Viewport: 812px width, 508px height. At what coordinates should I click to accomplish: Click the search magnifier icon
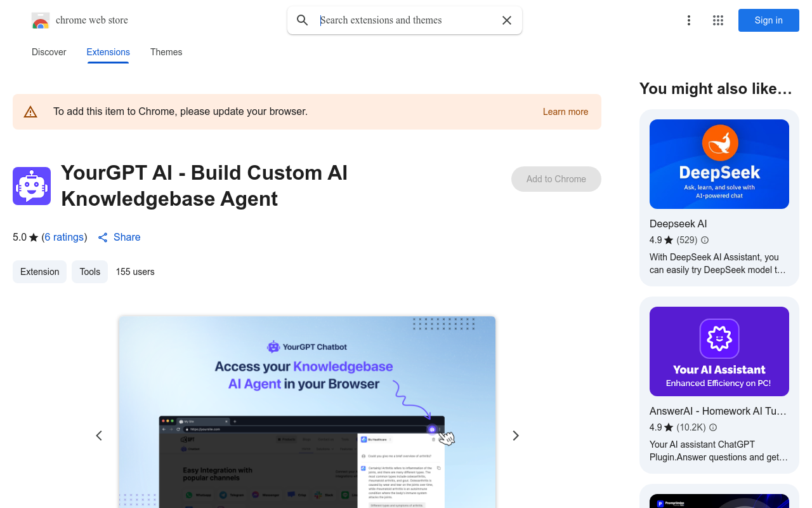(303, 20)
